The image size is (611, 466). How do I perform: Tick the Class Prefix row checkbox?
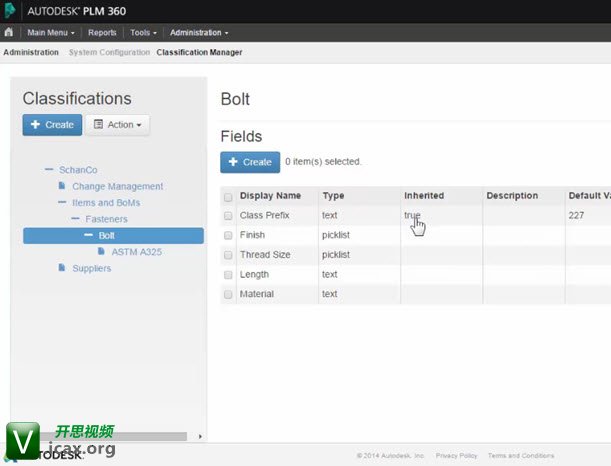(x=228, y=215)
